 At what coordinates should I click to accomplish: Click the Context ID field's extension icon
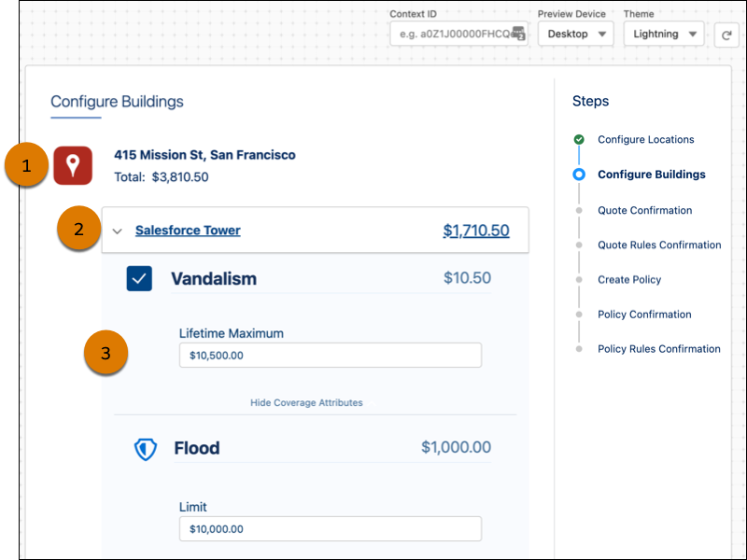[x=518, y=34]
